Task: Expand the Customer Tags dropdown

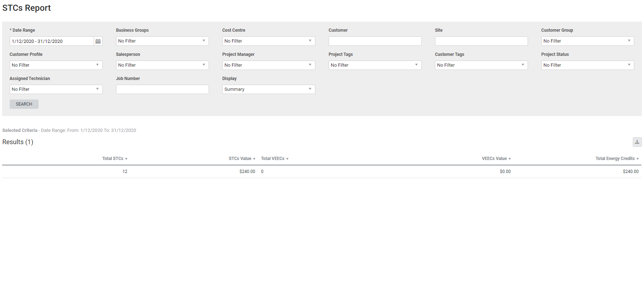Action: (x=481, y=65)
